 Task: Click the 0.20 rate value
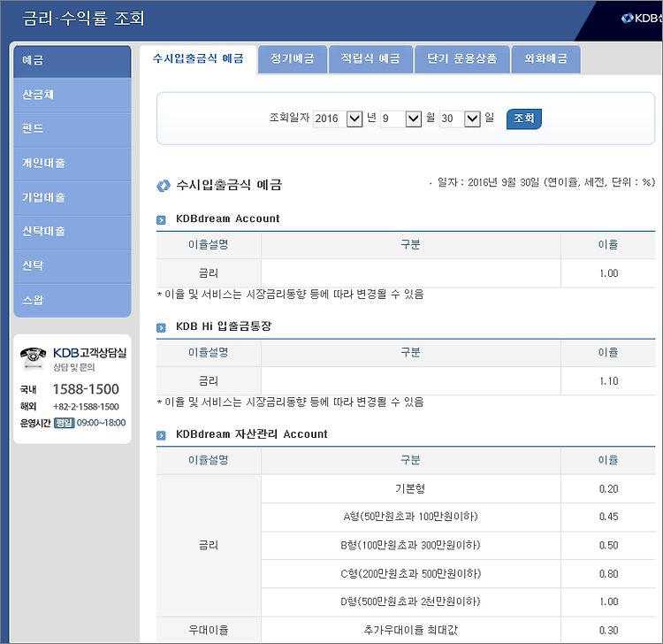pos(608,489)
